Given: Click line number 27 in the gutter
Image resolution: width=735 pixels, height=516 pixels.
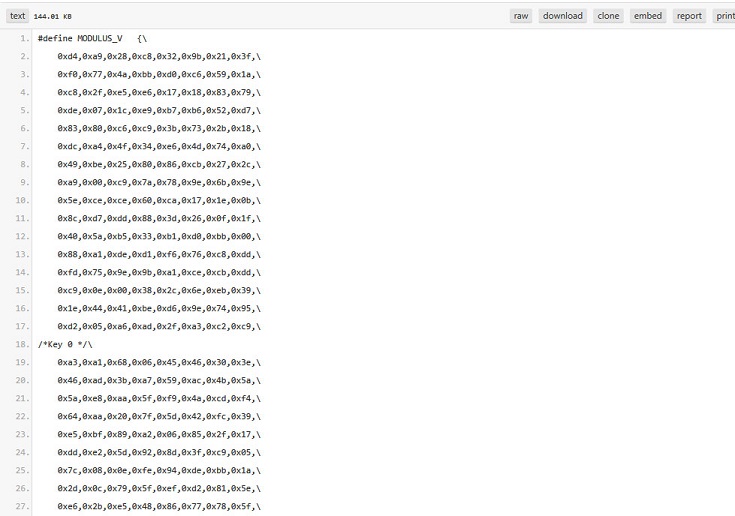Looking at the screenshot, I should click(22, 507).
